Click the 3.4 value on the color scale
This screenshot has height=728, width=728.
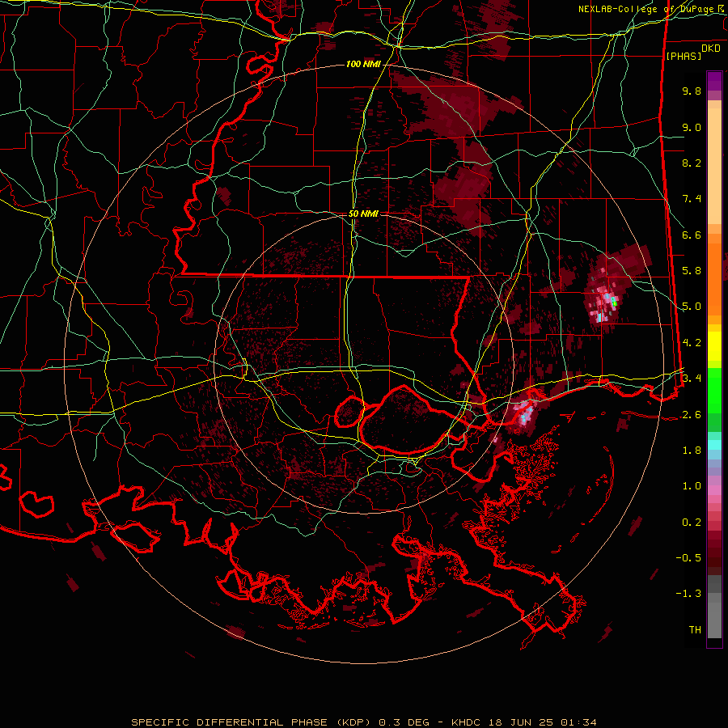point(692,378)
